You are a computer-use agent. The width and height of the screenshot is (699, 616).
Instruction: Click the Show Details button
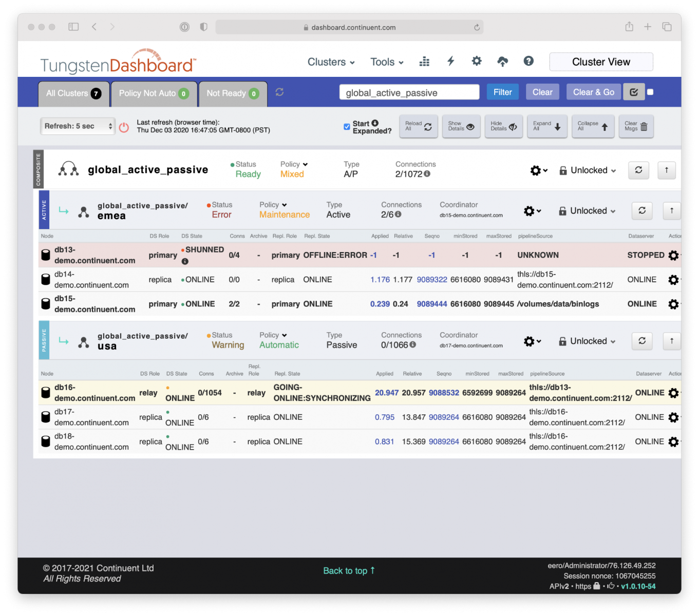click(461, 126)
